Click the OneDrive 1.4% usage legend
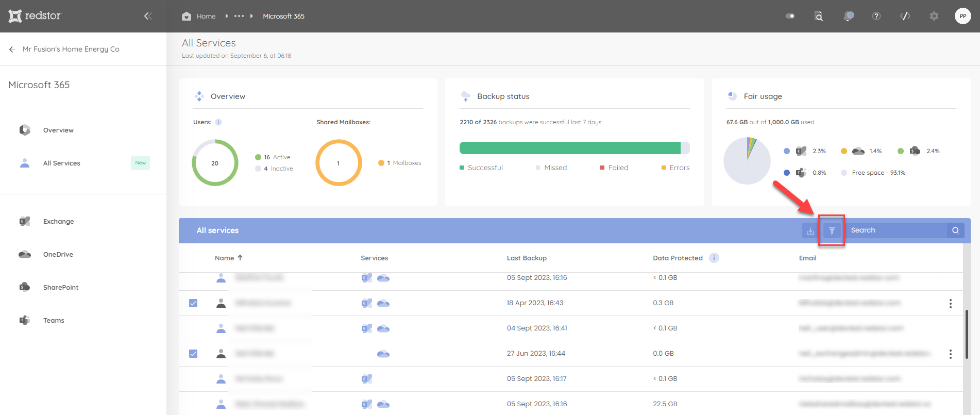 point(861,151)
